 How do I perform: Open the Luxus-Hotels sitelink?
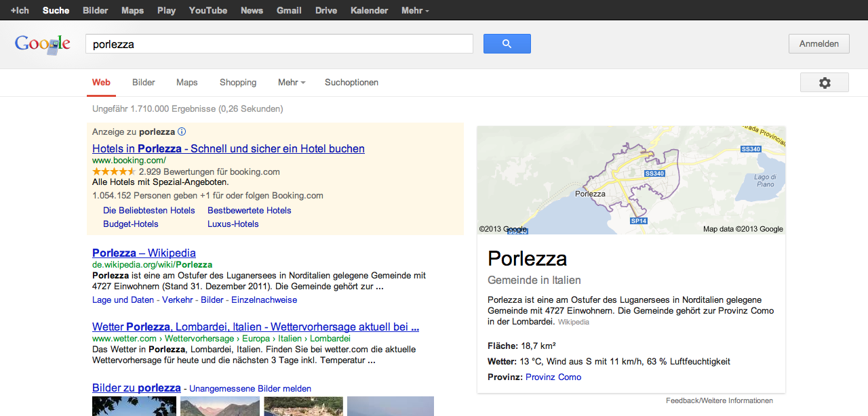[233, 224]
